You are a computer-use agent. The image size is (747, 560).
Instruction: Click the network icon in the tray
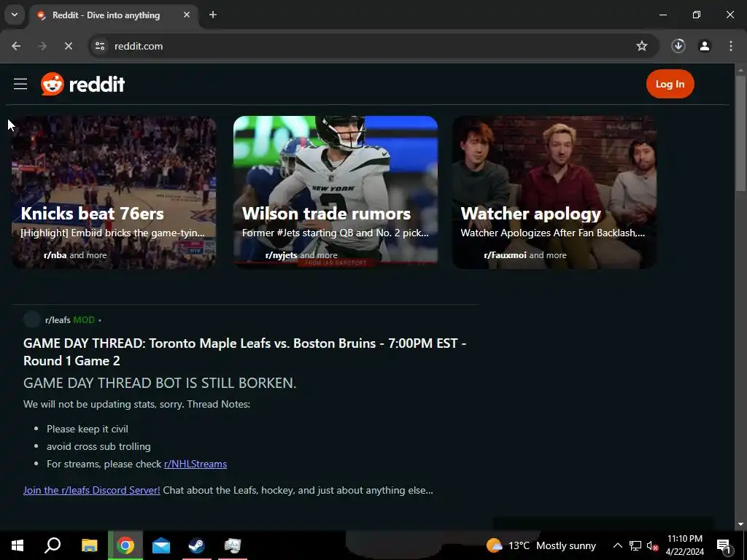point(635,545)
